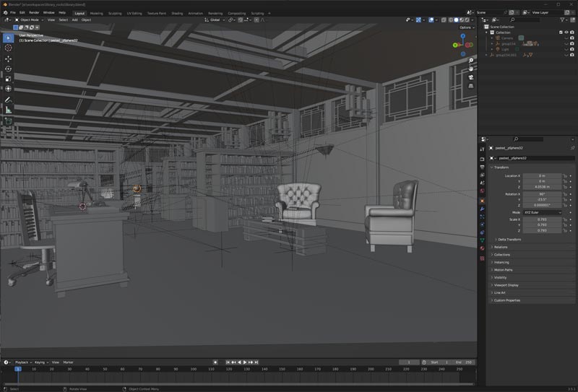Expand the Viewport Display section

coord(506,285)
